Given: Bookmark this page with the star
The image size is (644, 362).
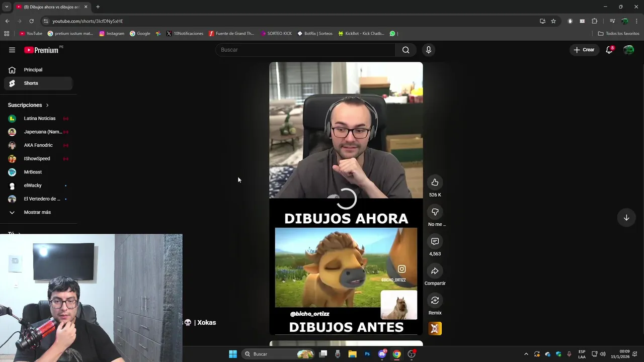Looking at the screenshot, I should pos(553,21).
